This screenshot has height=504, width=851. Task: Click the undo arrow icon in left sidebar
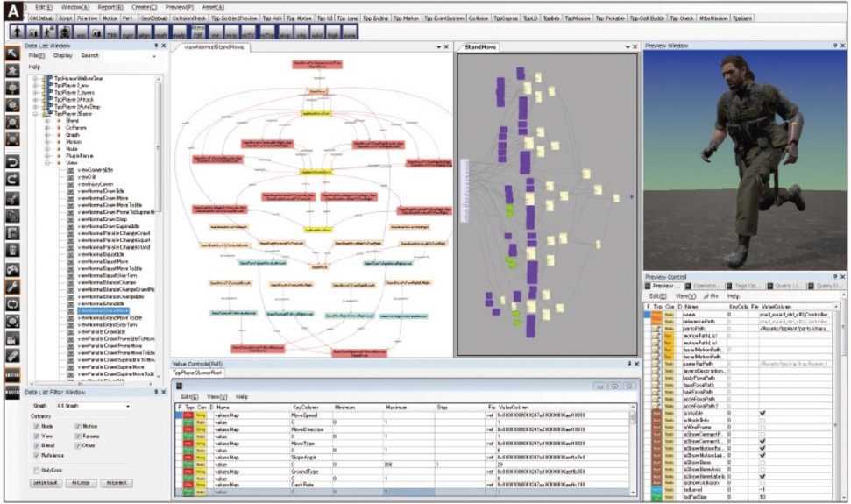pos(12,161)
